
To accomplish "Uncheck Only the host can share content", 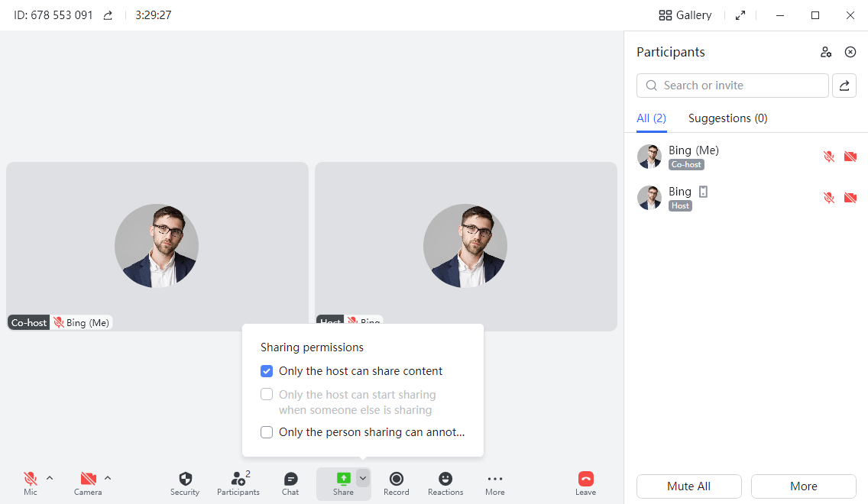I will [x=267, y=371].
